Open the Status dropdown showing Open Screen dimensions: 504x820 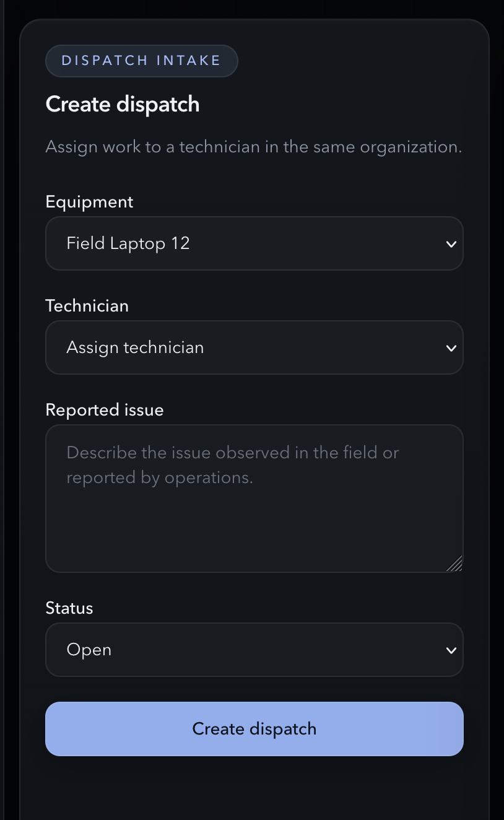point(254,650)
